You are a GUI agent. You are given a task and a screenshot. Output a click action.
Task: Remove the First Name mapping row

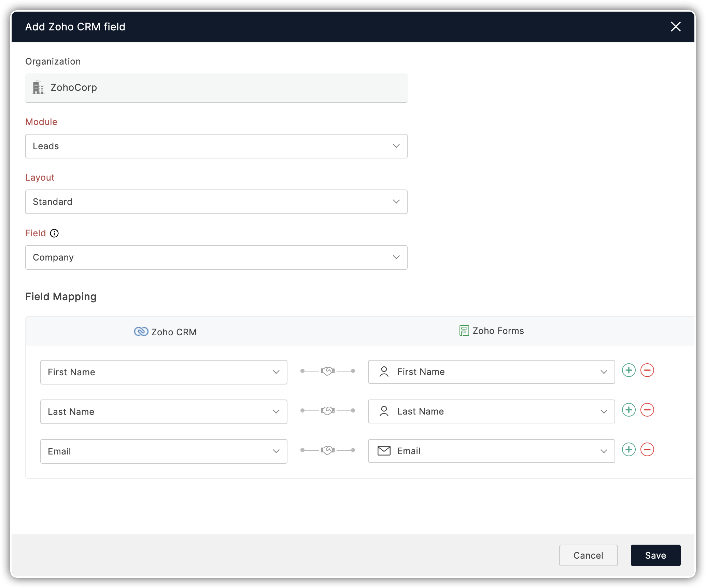(647, 370)
